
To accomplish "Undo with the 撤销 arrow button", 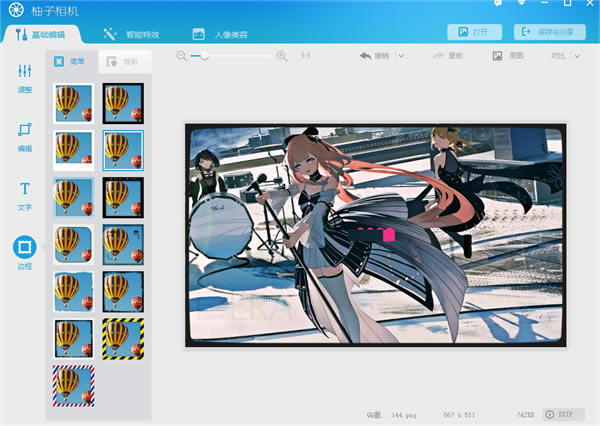I will [x=374, y=56].
